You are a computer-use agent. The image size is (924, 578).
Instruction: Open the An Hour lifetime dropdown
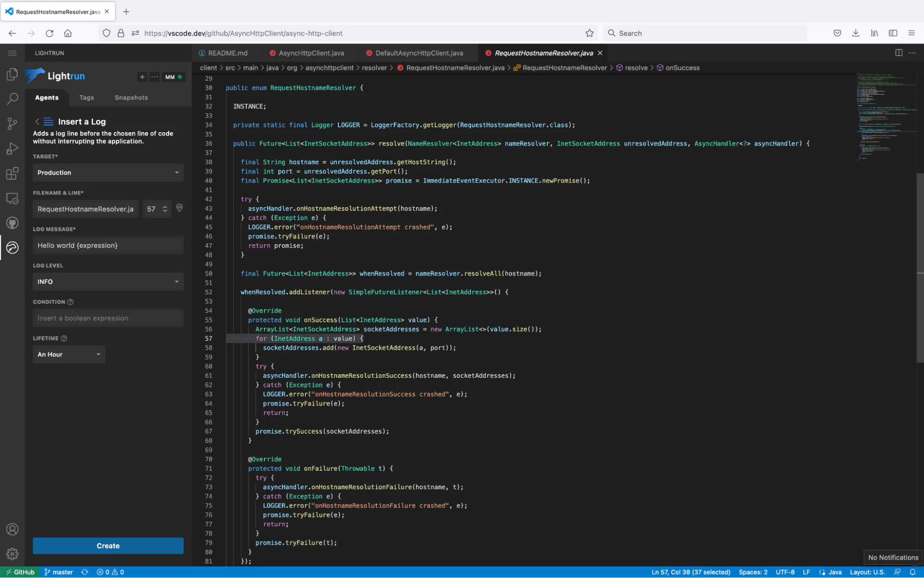[68, 354]
